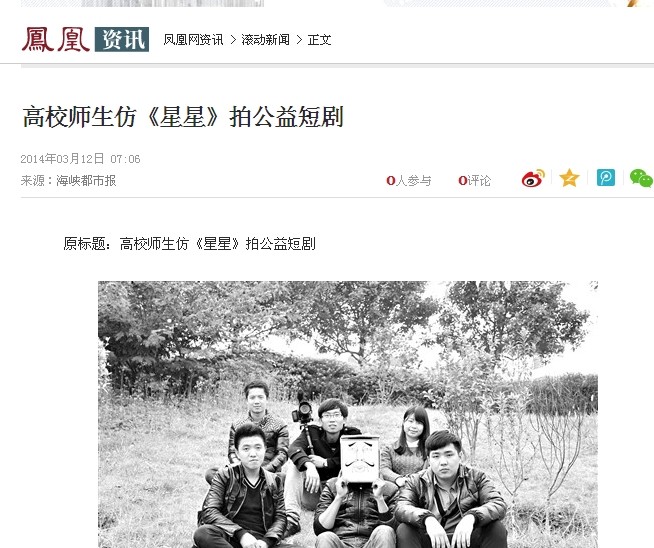The width and height of the screenshot is (654, 548).
Task: Open the black-and-white group photo
Action: pyautogui.click(x=348, y=414)
